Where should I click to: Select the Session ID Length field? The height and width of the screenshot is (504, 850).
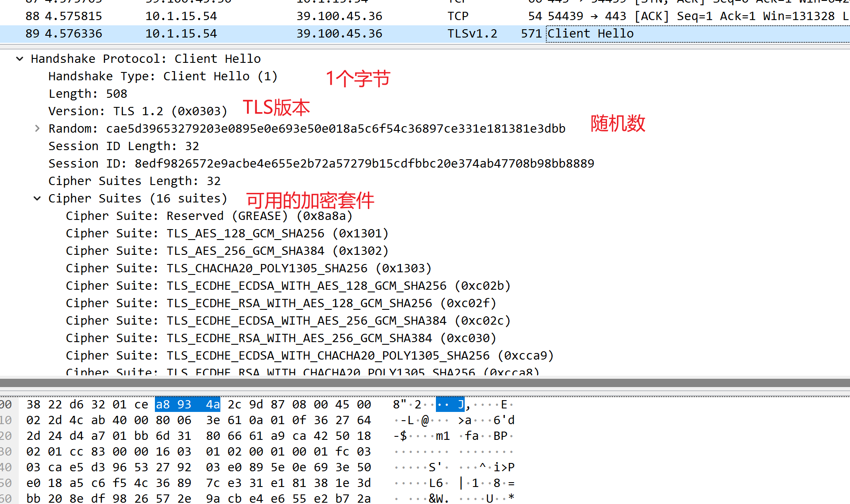pyautogui.click(x=123, y=146)
